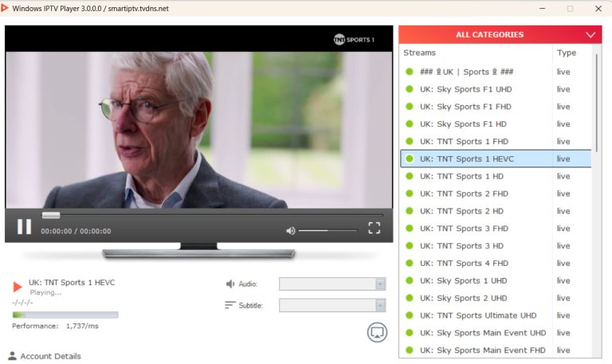Click the orange play icon beside stream name

tap(18, 287)
